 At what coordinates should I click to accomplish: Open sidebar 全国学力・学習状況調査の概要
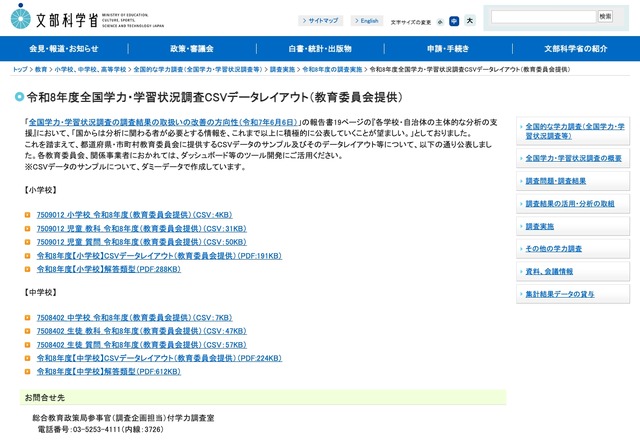coord(573,158)
